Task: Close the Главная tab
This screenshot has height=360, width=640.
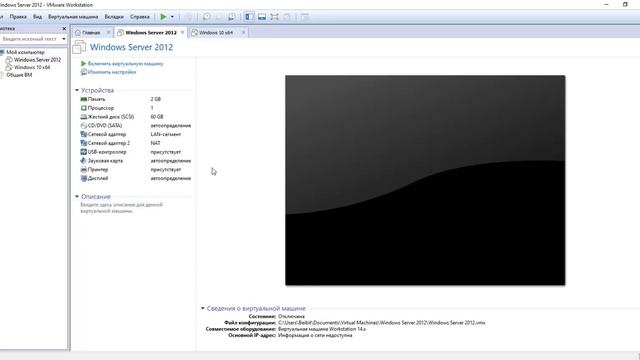Action: (108, 32)
